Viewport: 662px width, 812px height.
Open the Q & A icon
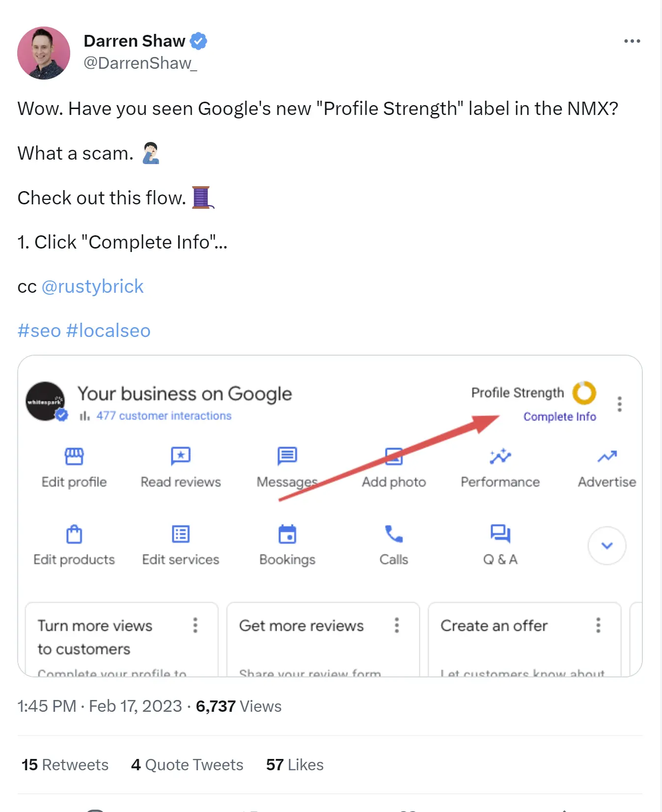pos(500,534)
